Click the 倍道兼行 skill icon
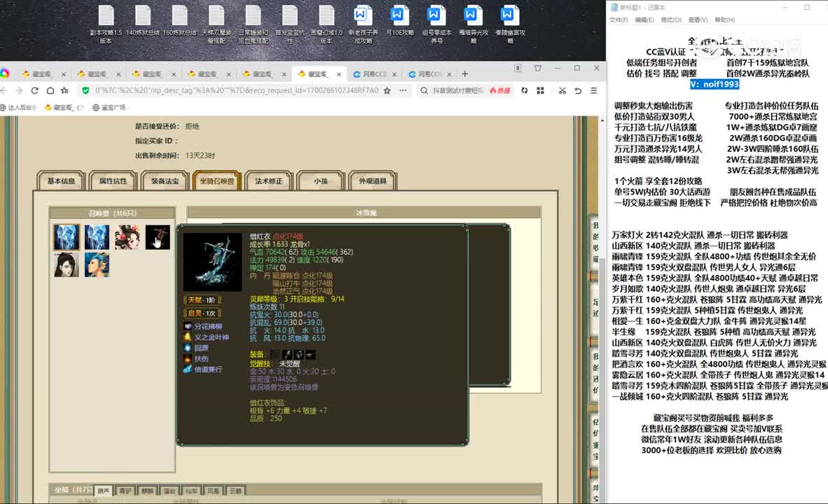 click(x=188, y=370)
